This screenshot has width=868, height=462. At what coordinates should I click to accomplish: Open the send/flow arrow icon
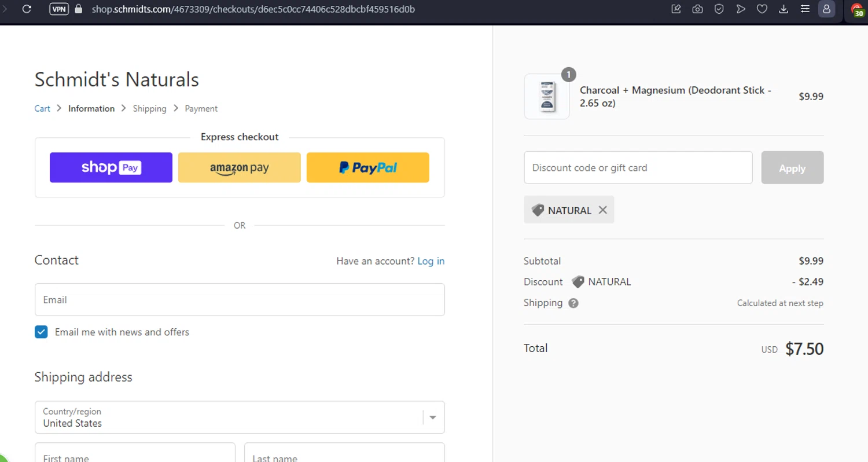(x=741, y=9)
